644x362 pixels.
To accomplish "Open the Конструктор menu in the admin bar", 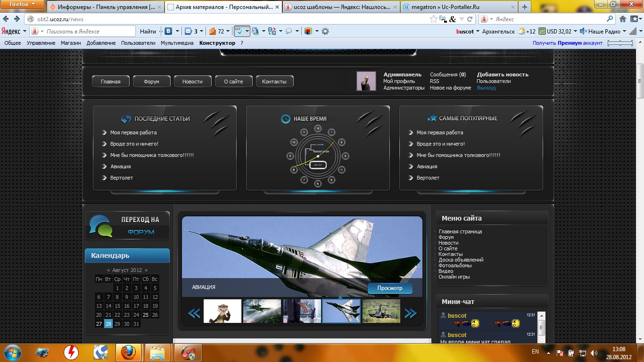I will coord(217,43).
